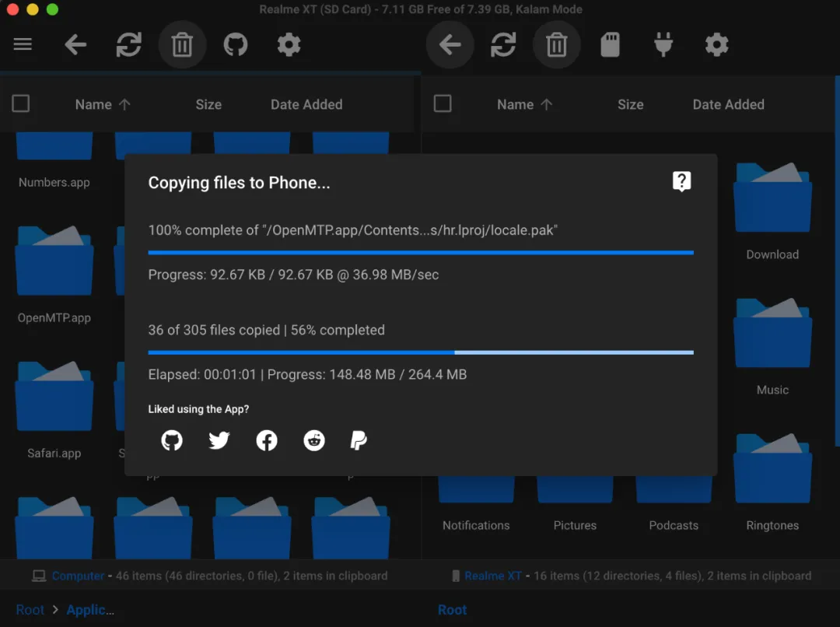Screen dimensions: 840x627
Task: Click the "Copying files to Phone..." title
Action: pyautogui.click(x=239, y=183)
